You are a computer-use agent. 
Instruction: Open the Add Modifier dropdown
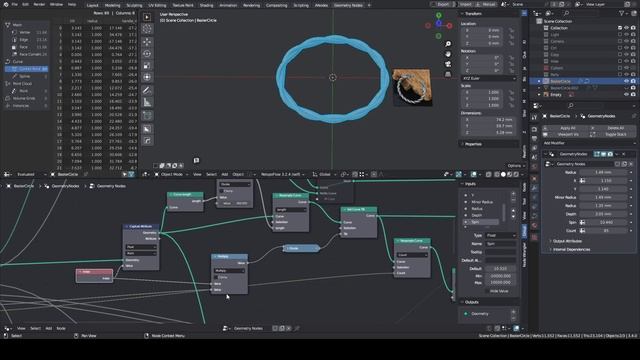pos(589,143)
